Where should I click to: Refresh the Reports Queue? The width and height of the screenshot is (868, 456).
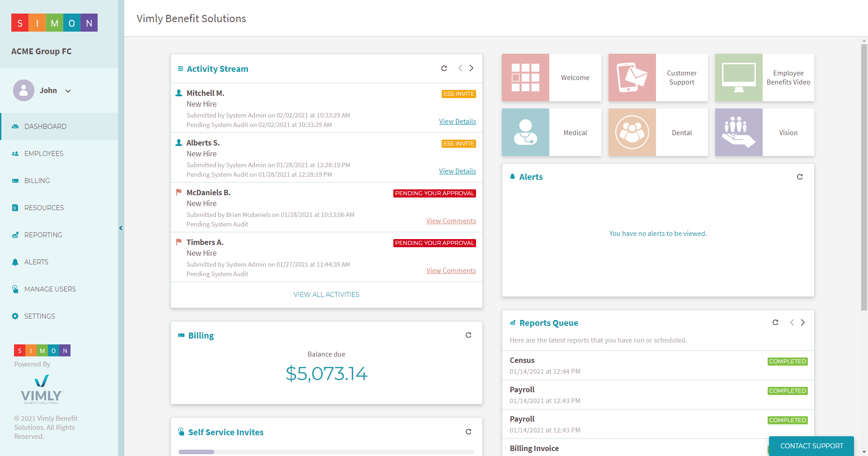coord(775,322)
